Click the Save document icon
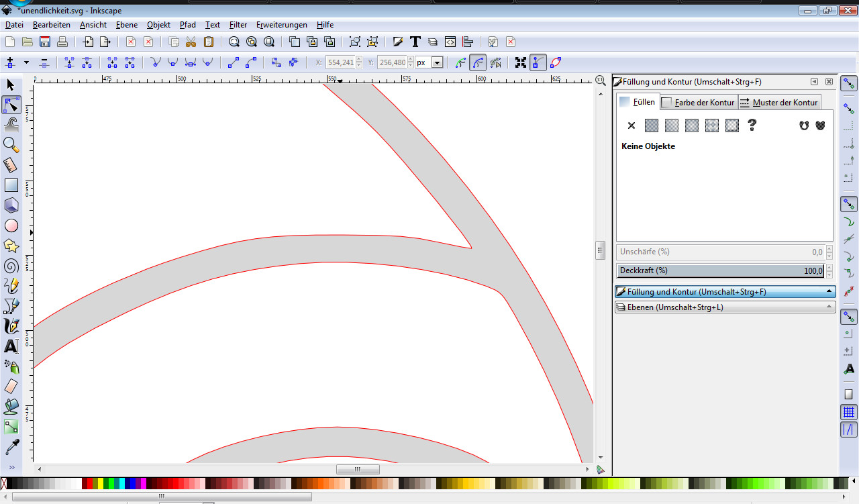Screen dimensions: 859x504 tap(45, 42)
